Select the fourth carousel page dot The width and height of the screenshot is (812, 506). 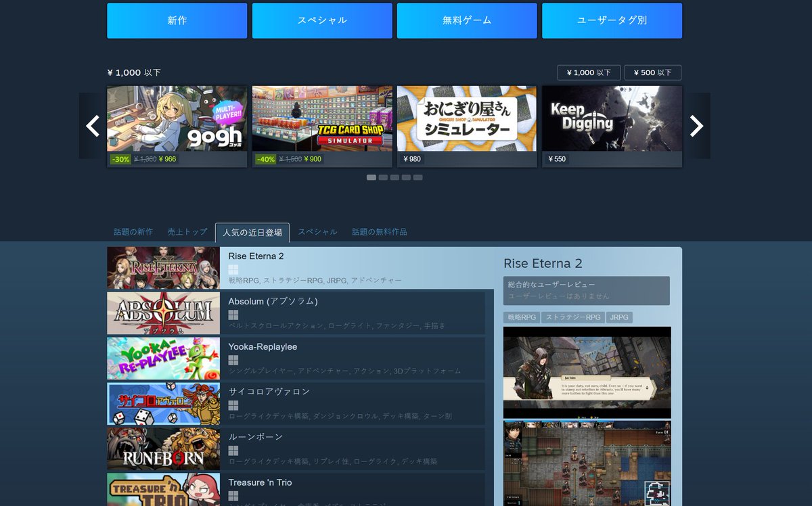tap(406, 177)
